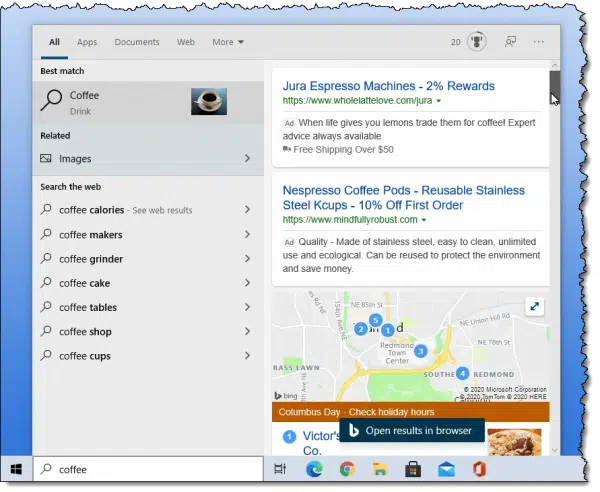Launch the Mail app from the taskbar
Screen dimensions: 600x492
[x=446, y=468]
